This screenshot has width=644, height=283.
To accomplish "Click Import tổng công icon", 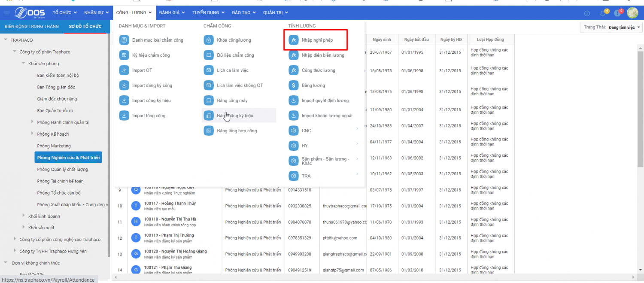I will 124,116.
